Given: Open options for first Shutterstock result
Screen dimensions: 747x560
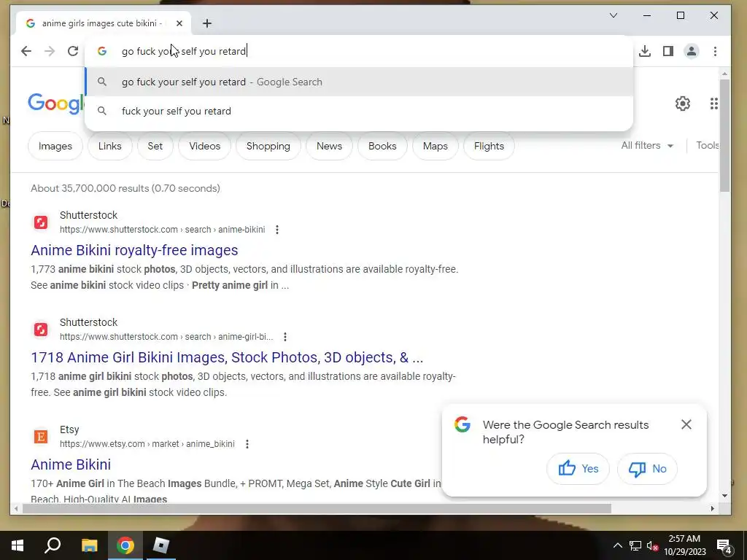Looking at the screenshot, I should [276, 230].
